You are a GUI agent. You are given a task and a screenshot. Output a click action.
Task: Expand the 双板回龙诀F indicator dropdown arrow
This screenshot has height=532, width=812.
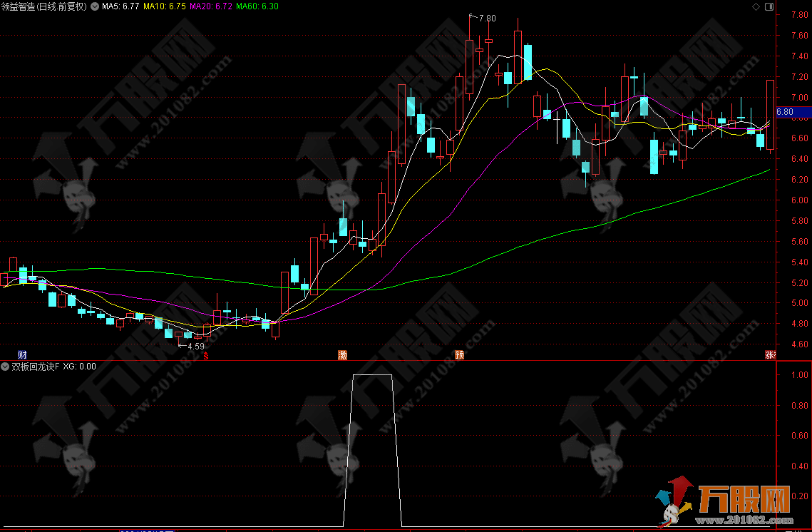click(x=5, y=367)
